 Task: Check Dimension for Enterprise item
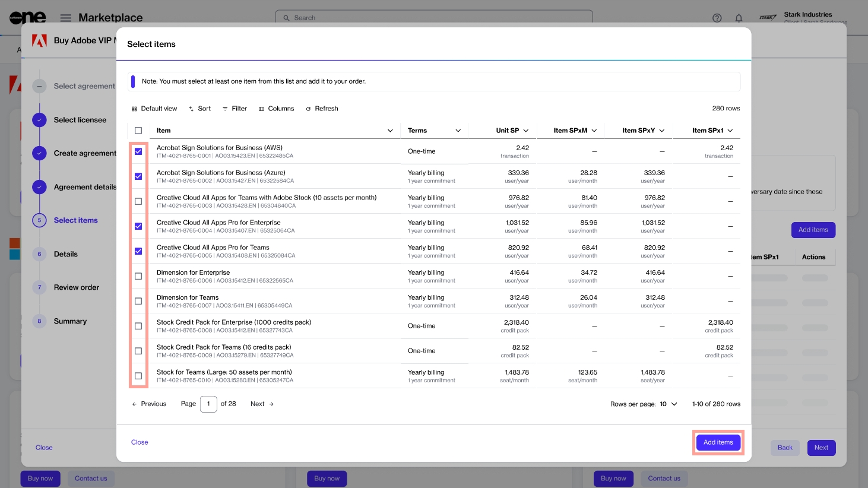pos(138,276)
